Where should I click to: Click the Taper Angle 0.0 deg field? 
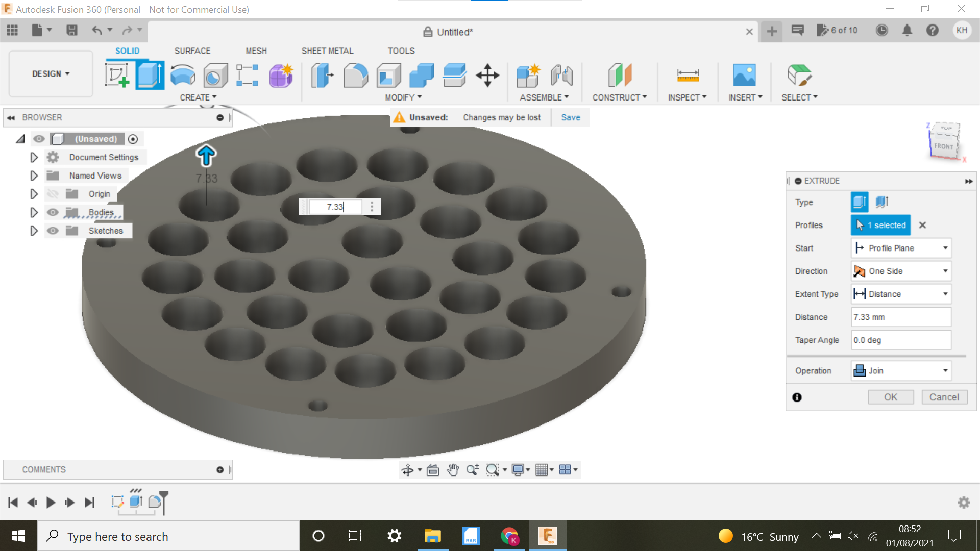(901, 340)
